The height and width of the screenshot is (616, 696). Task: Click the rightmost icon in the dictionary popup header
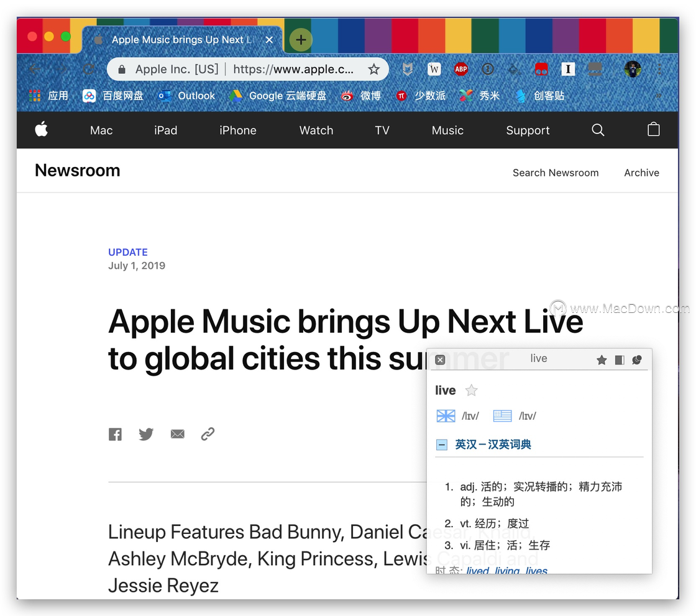point(637,360)
